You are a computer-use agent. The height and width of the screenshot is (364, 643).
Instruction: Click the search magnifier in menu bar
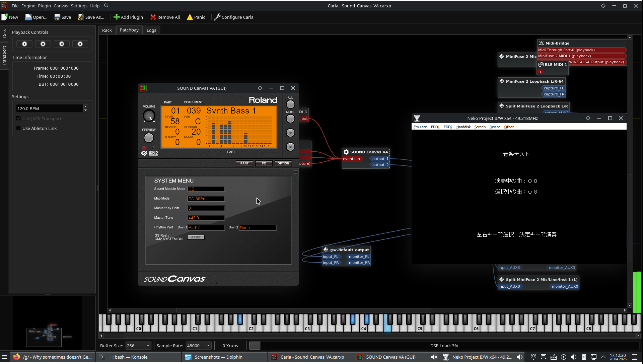point(106,6)
